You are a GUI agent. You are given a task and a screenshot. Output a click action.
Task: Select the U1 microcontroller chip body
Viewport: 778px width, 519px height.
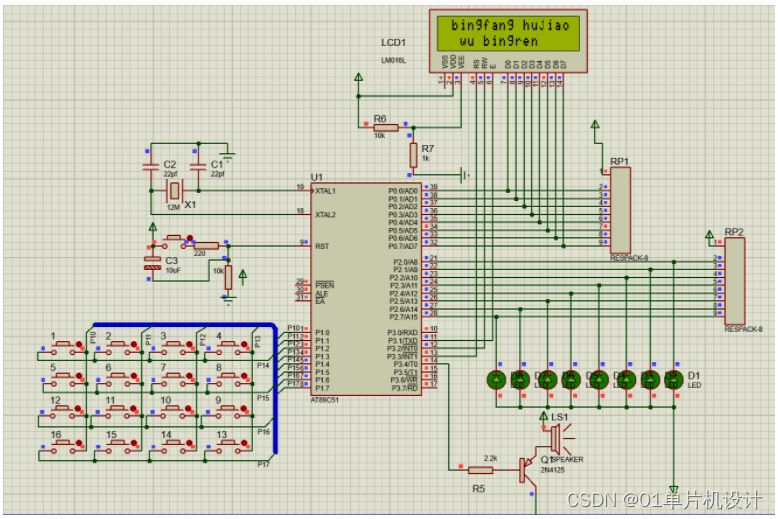pyautogui.click(x=366, y=289)
